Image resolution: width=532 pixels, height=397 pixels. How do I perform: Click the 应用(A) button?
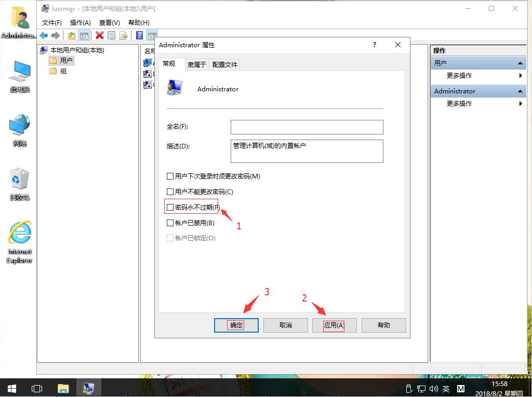click(x=335, y=325)
